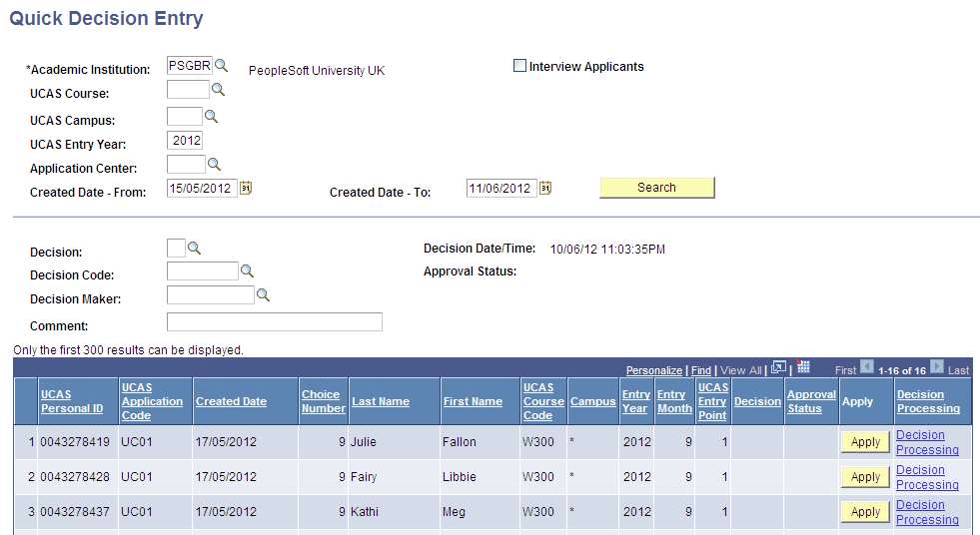This screenshot has height=535, width=980.
Task: Focus the Comment text field
Action: pos(275,322)
